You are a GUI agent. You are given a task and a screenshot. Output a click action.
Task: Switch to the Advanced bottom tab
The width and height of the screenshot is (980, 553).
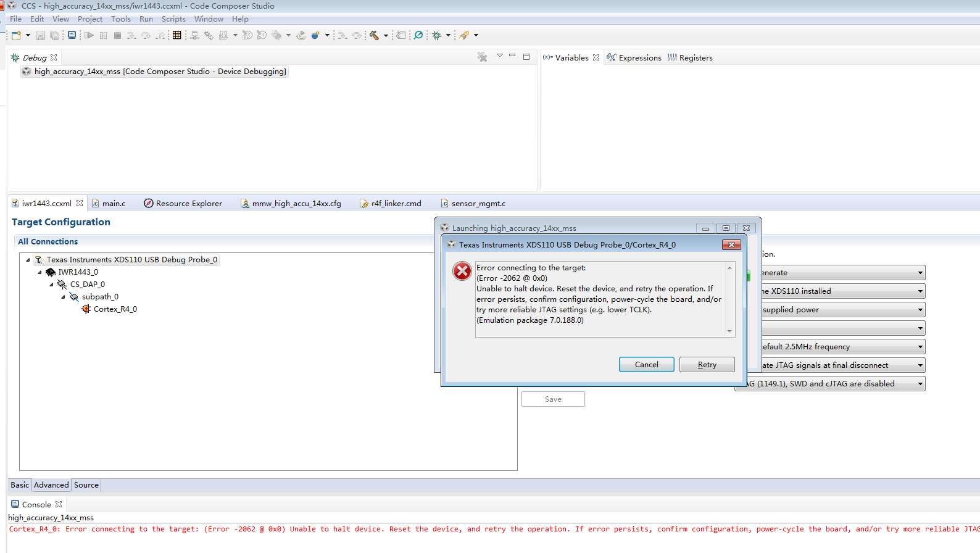(51, 485)
